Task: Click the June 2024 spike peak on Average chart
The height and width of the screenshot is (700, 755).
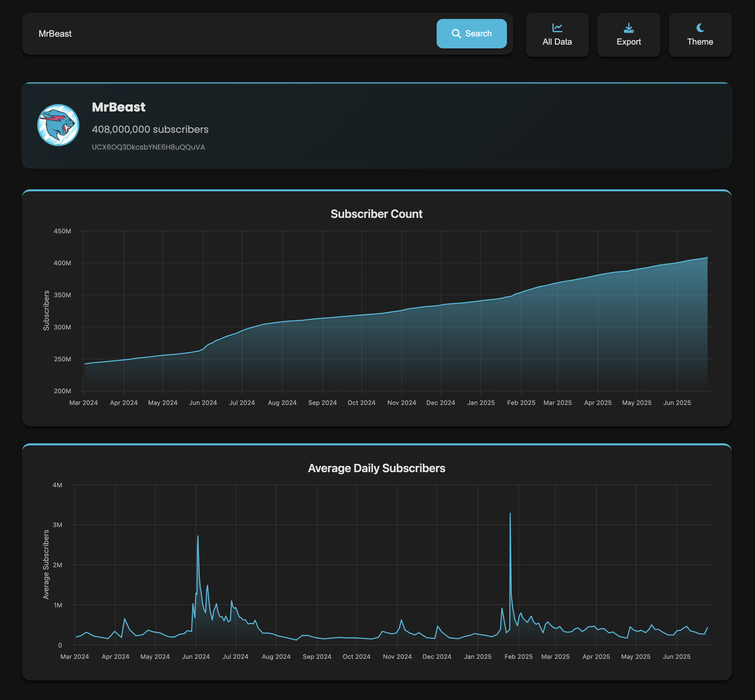Action: point(198,536)
